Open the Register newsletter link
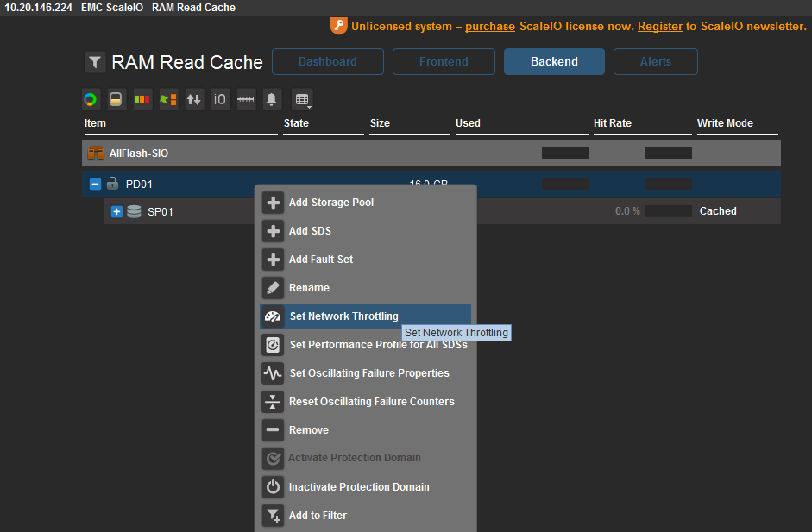 pos(660,27)
